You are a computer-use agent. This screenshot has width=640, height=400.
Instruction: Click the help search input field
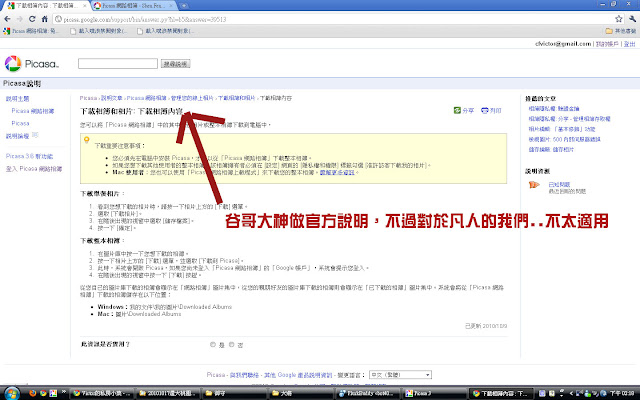(x=118, y=63)
